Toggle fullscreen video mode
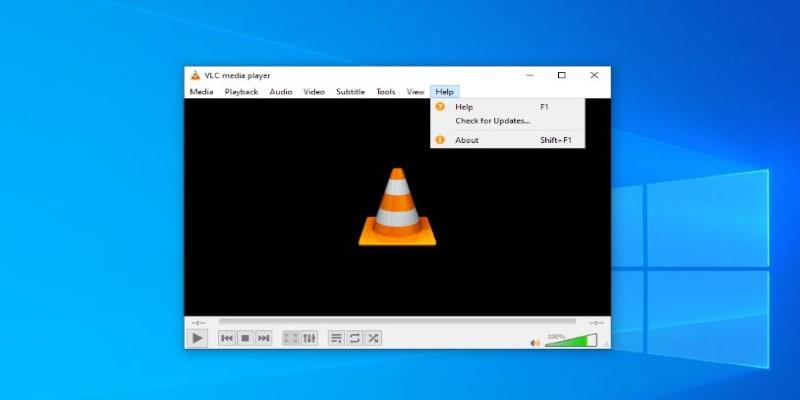This screenshot has width=800, height=400. tap(291, 339)
